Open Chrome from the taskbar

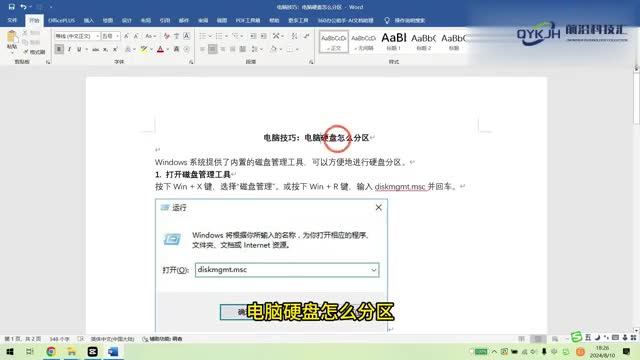(x=51, y=351)
